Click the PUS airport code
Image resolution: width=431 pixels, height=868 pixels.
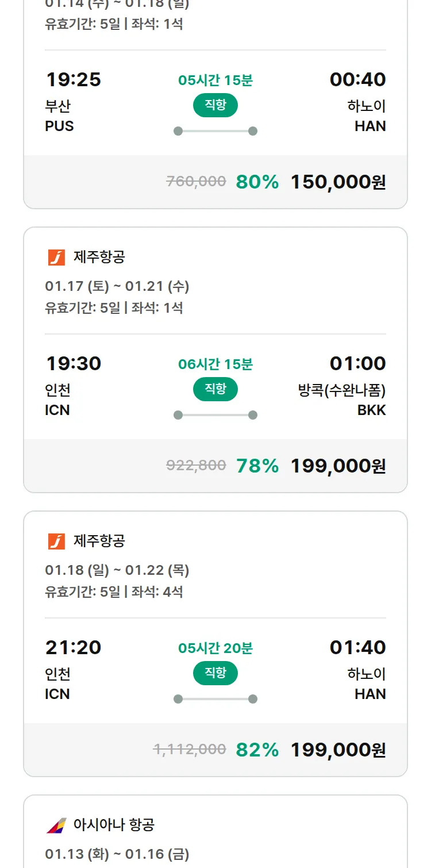coord(60,126)
